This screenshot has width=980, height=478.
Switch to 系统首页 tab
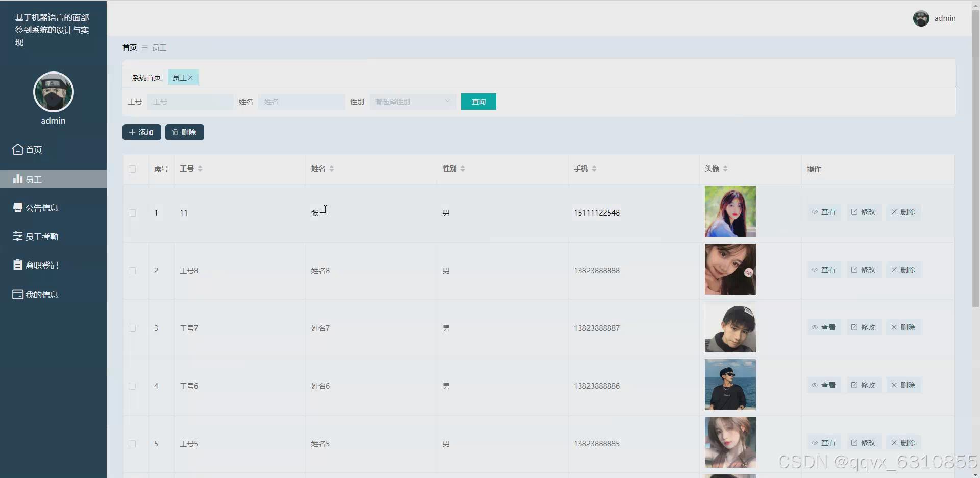(146, 78)
